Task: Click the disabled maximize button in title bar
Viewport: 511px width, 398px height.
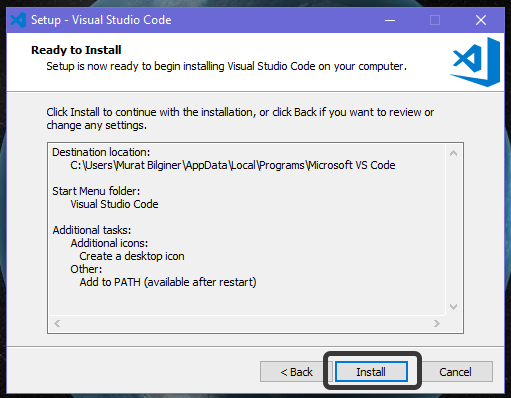Action: click(435, 20)
